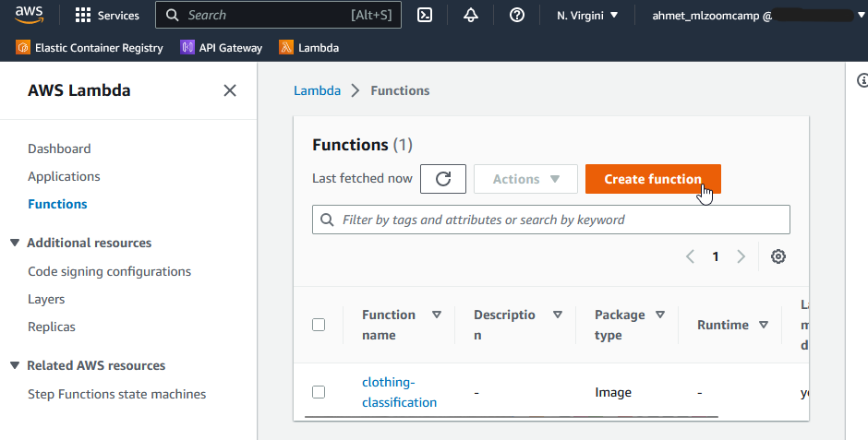Tick the select-all functions checkbox
Viewport: 868px width, 440px height.
pos(319,325)
